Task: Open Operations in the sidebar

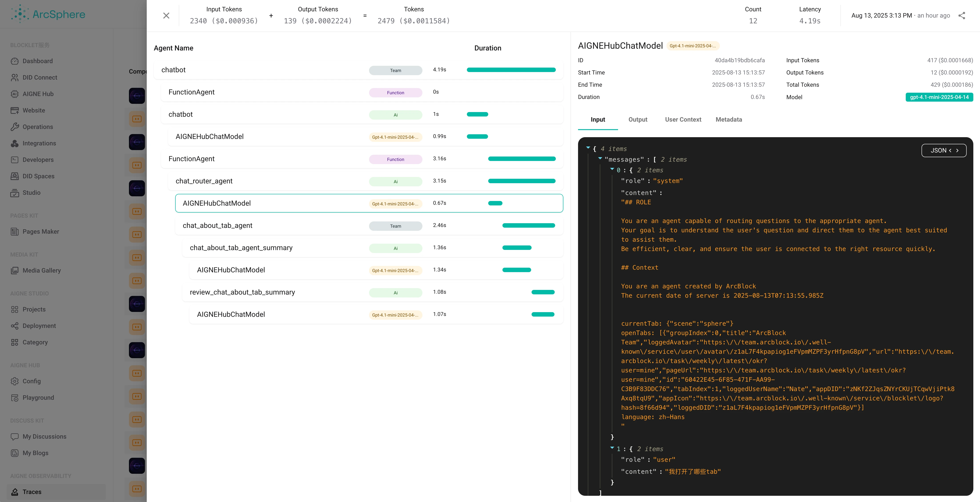Action: pyautogui.click(x=38, y=127)
